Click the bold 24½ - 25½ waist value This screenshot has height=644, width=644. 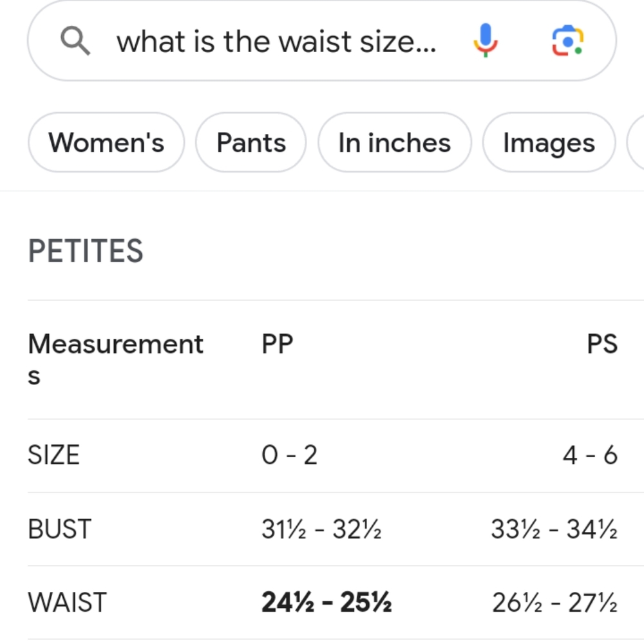327,603
